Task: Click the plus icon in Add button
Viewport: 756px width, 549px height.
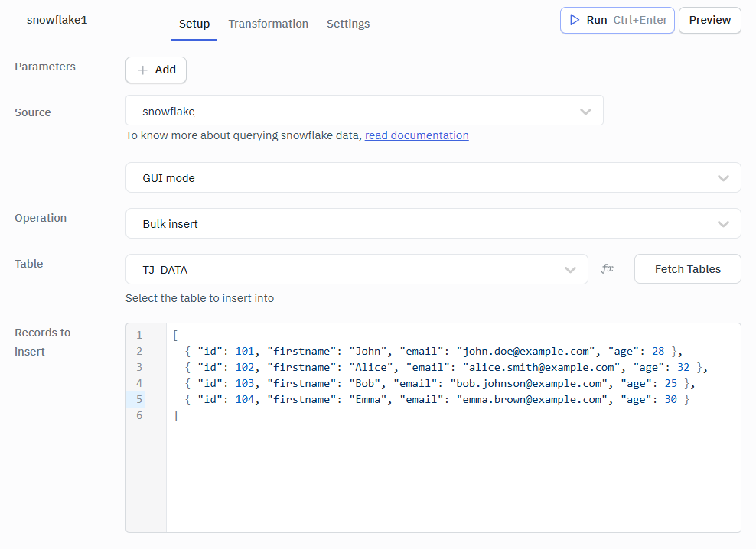Action: (x=143, y=70)
